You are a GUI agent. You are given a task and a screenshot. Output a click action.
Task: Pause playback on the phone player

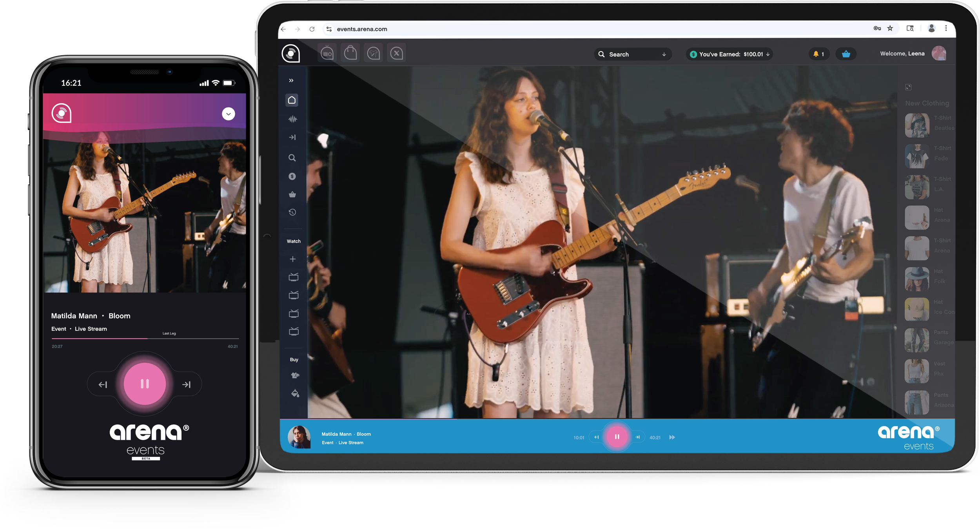tap(145, 384)
